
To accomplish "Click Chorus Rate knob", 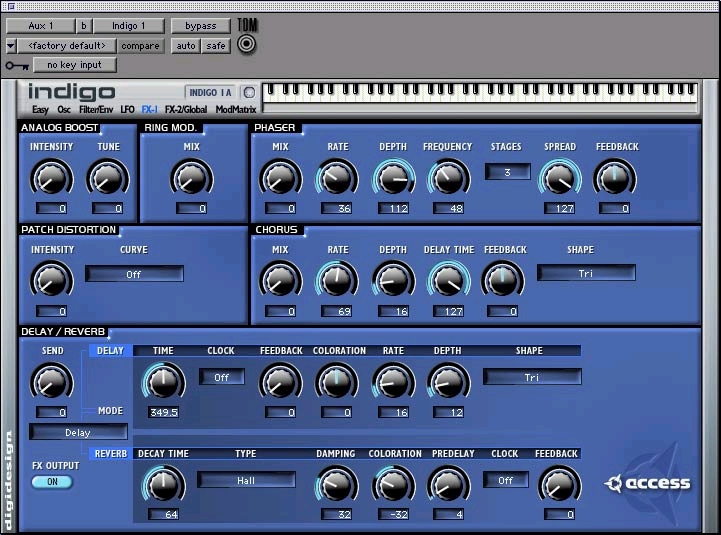I will (x=337, y=280).
